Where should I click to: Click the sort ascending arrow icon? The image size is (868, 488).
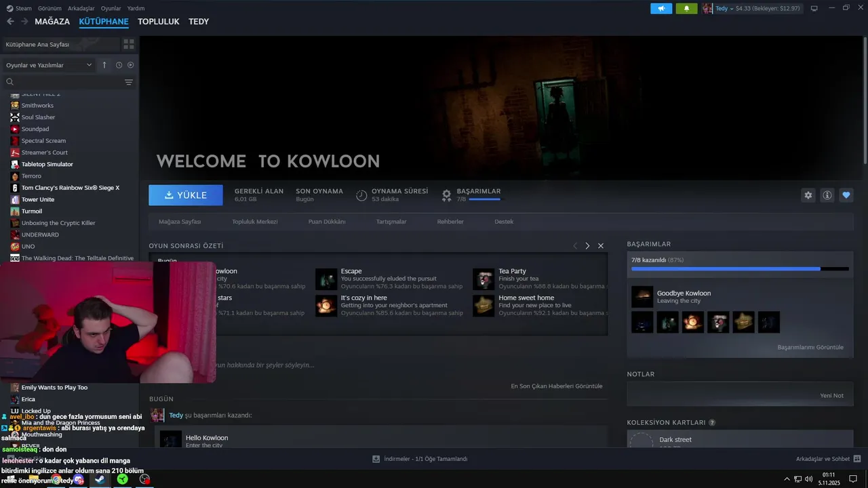104,65
